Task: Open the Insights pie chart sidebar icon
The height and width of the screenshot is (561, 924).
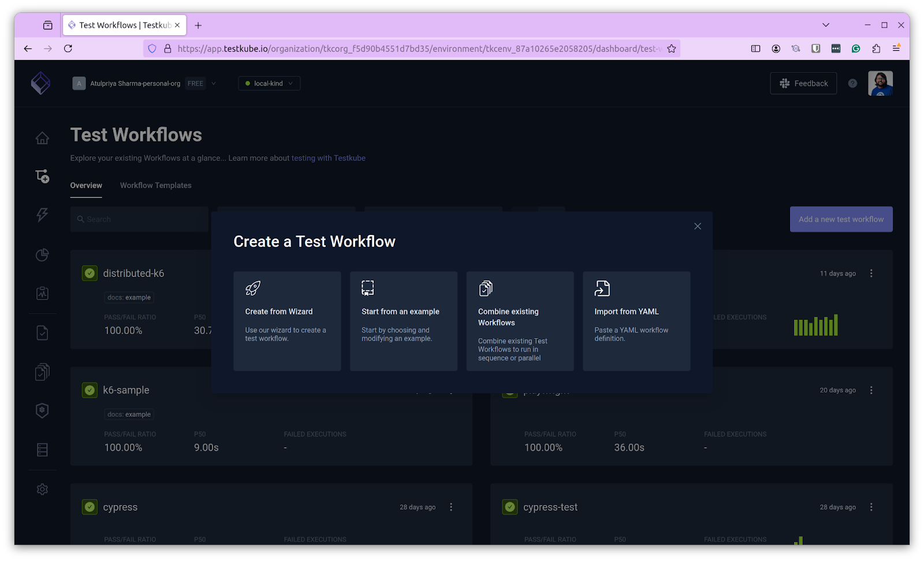Action: click(x=42, y=255)
